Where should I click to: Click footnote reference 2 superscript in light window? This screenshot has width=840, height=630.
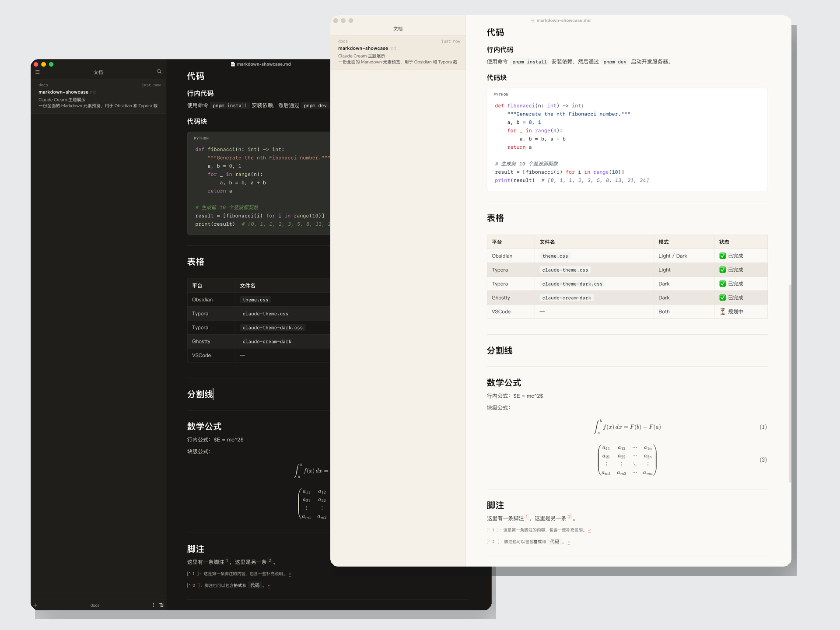[x=570, y=517]
